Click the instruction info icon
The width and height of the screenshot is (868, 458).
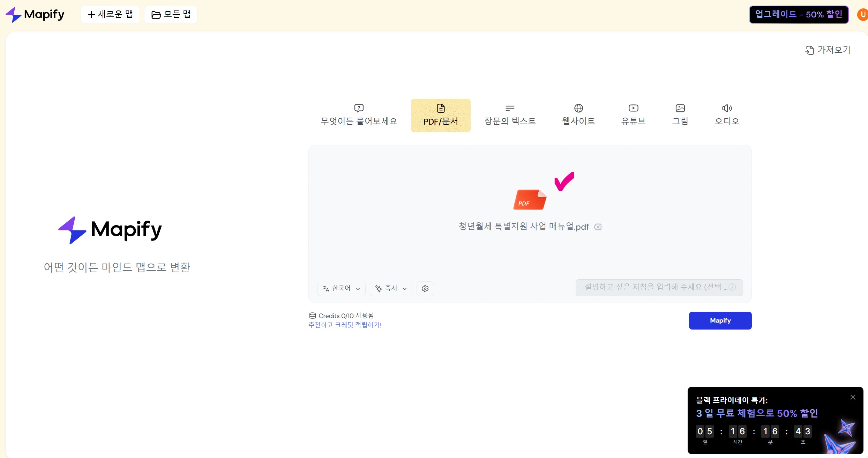coord(732,287)
